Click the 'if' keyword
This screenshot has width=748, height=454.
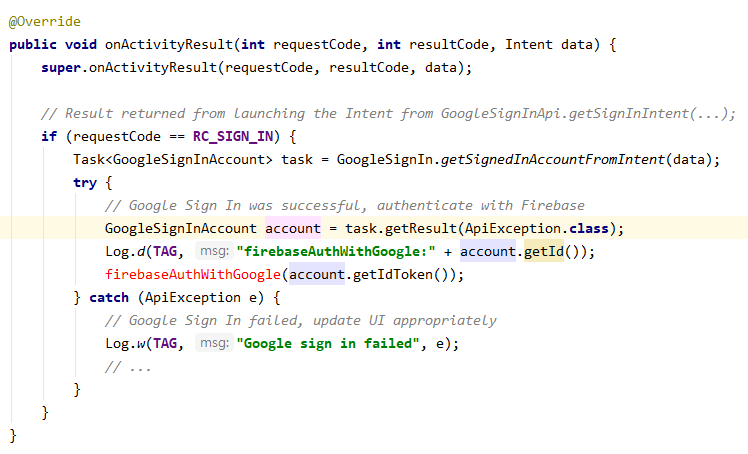click(x=49, y=137)
